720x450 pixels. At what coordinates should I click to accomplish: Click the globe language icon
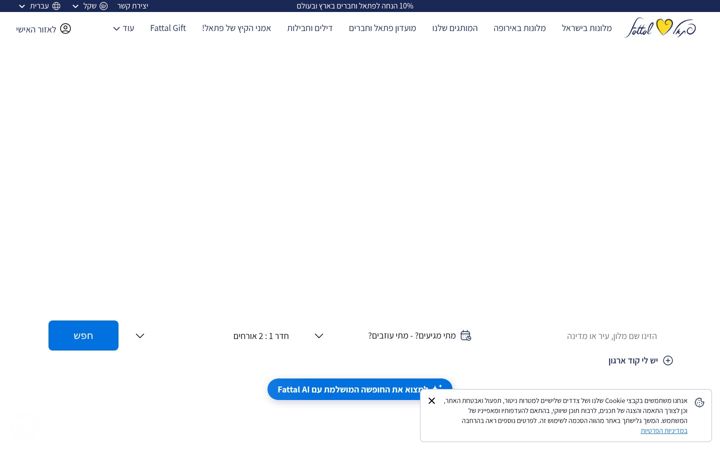click(x=56, y=6)
